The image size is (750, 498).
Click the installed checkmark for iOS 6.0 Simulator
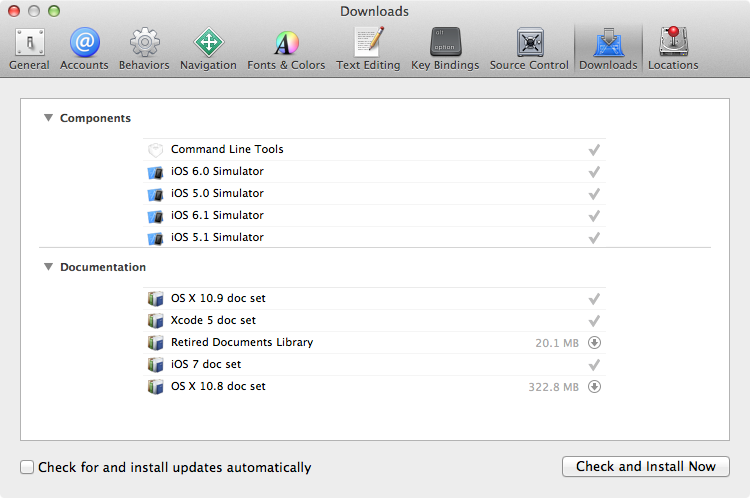594,172
